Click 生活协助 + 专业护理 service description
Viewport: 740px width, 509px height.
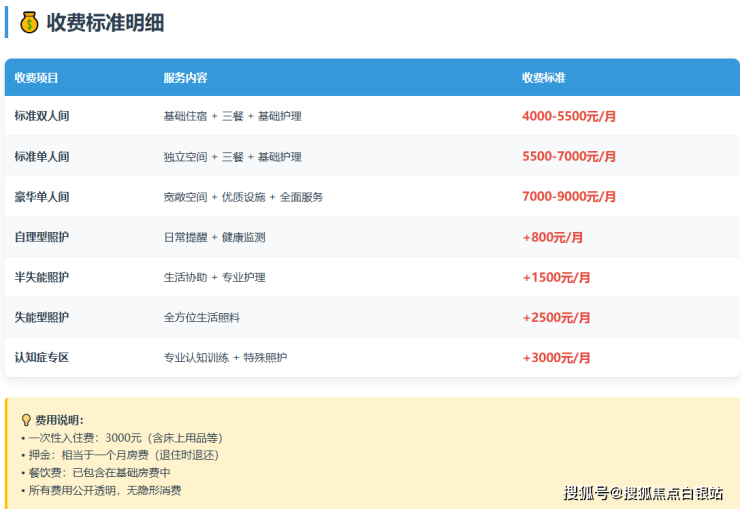tap(214, 277)
